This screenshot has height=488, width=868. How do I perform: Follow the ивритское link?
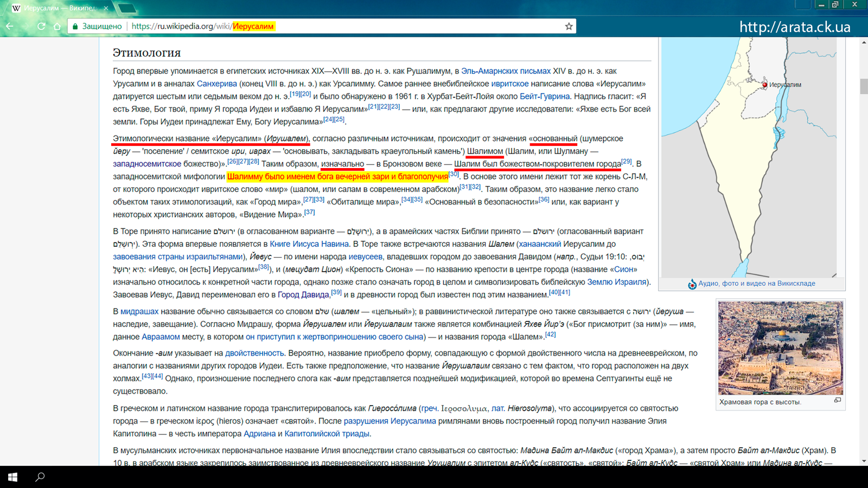pyautogui.click(x=509, y=84)
